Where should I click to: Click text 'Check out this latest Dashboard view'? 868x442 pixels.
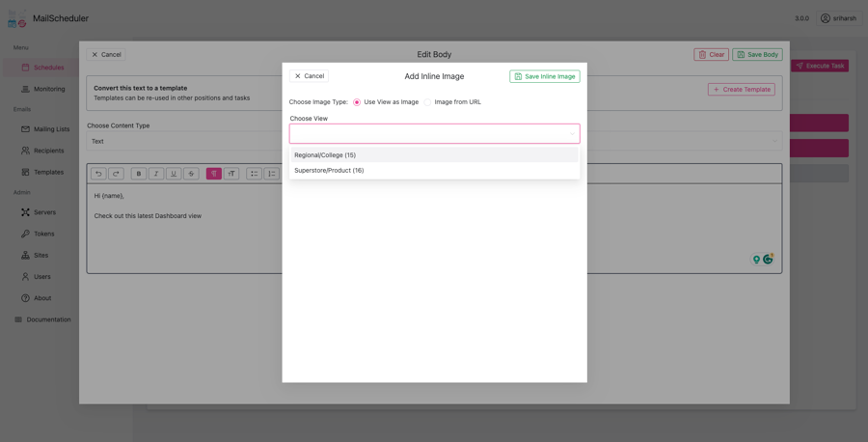pyautogui.click(x=148, y=216)
